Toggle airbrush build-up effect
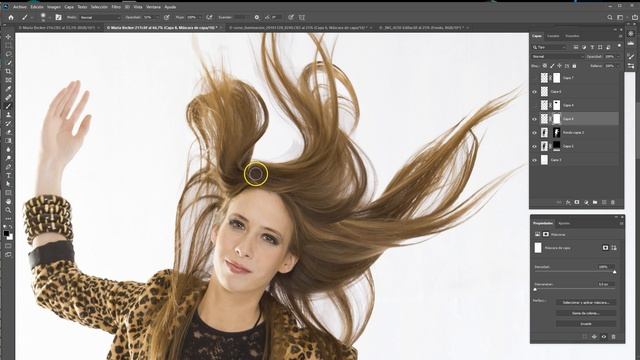This screenshot has height=360, width=640. click(209, 17)
